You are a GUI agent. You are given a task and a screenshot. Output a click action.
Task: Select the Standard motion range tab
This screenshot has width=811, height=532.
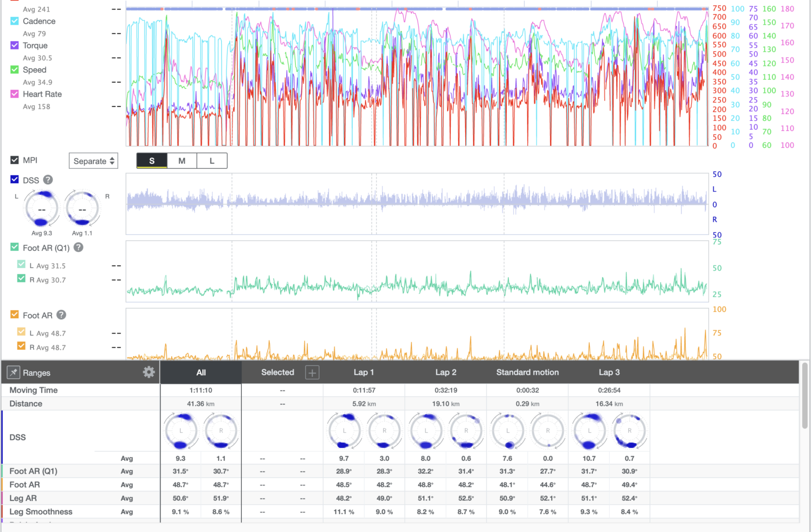527,373
